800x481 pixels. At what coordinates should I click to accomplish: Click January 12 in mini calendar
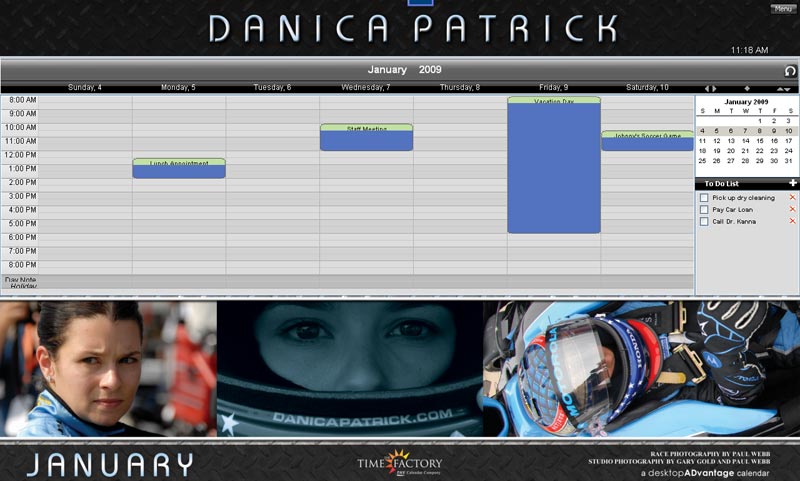click(x=717, y=141)
